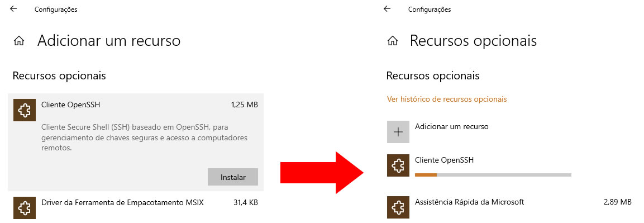
Task: Click the Assistência Rápida da Microsoft puzzle icon
Action: point(398,207)
